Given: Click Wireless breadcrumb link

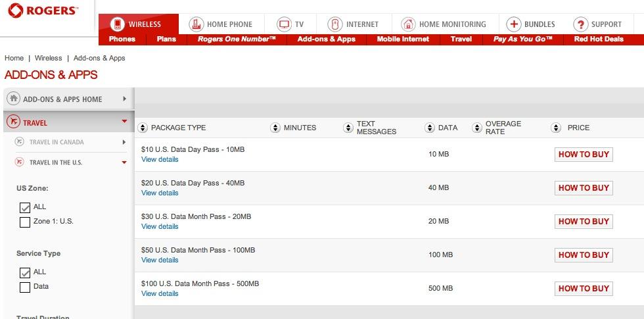Looking at the screenshot, I should (x=49, y=58).
